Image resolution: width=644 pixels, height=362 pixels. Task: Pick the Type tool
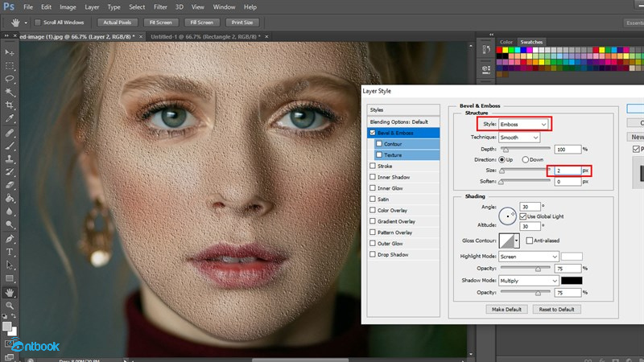(x=10, y=252)
